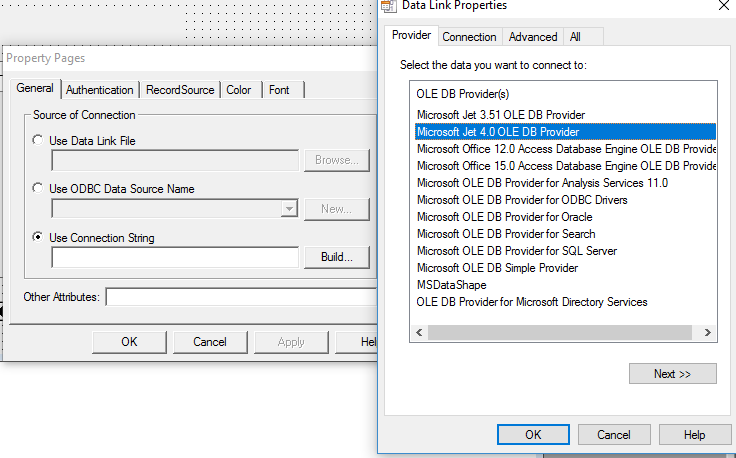Viewport: 736px width, 458px height.
Task: Click the Data Link File path field
Action: pos(175,160)
